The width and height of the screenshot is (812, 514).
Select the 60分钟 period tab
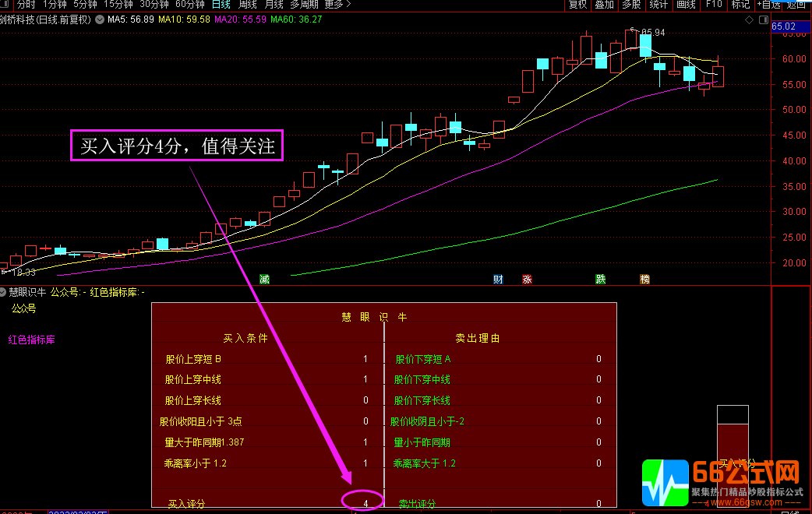[x=190, y=5]
